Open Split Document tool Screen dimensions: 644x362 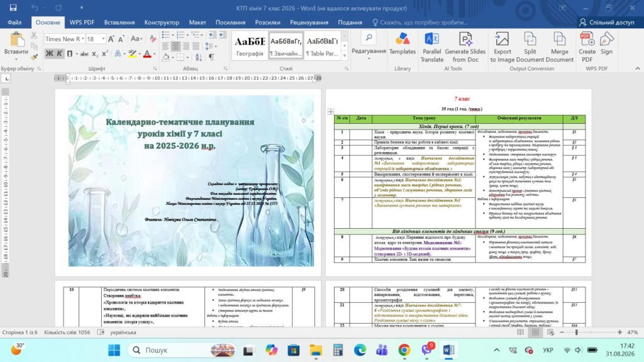530,47
